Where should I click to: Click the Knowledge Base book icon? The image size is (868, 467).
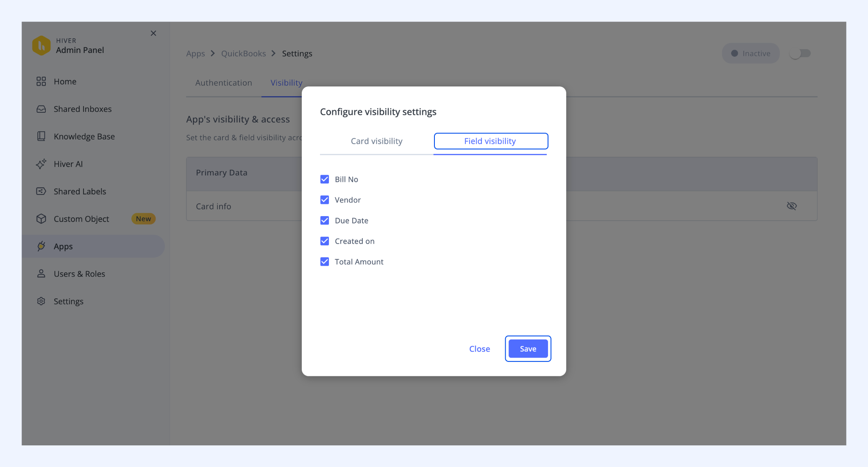pos(41,136)
